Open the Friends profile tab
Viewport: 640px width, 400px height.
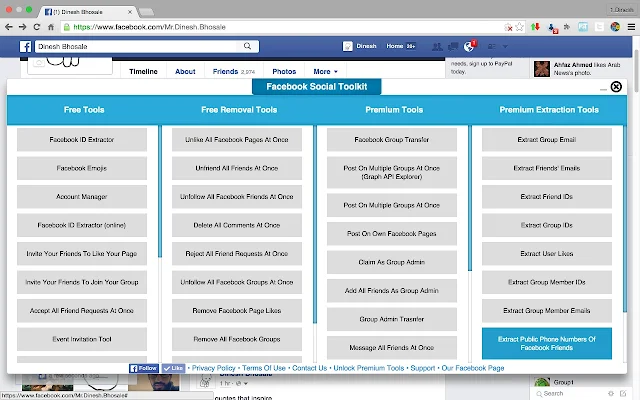tap(233, 71)
